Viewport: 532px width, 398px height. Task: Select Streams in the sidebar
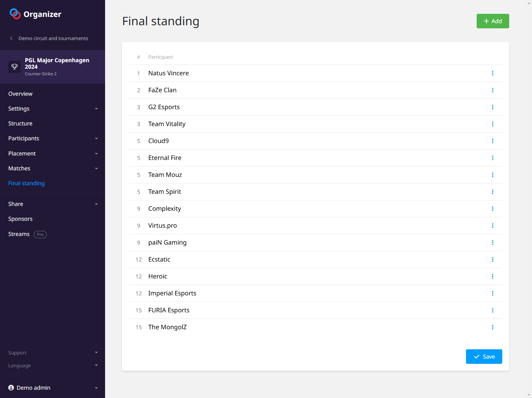19,234
